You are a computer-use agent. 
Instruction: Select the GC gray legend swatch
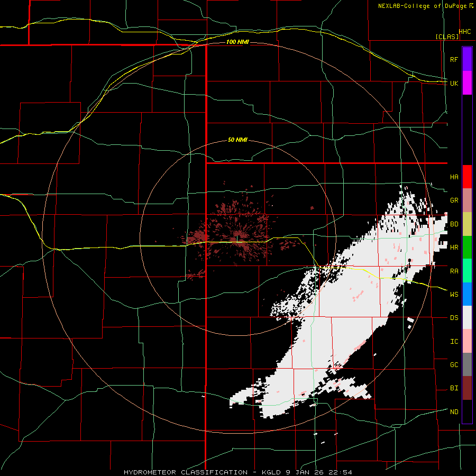pyautogui.click(x=467, y=364)
